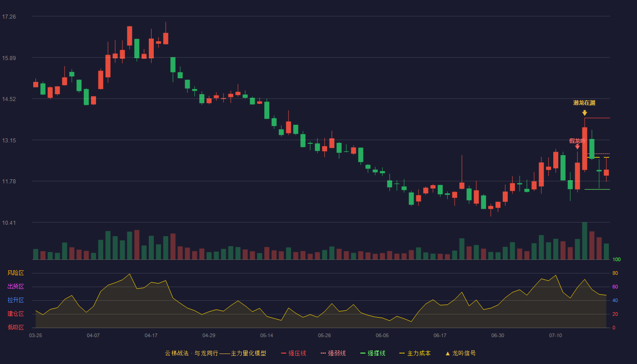Screen dimensions: 637x364
Task: Click the 10.41 price axis label
Action: [x=9, y=223]
